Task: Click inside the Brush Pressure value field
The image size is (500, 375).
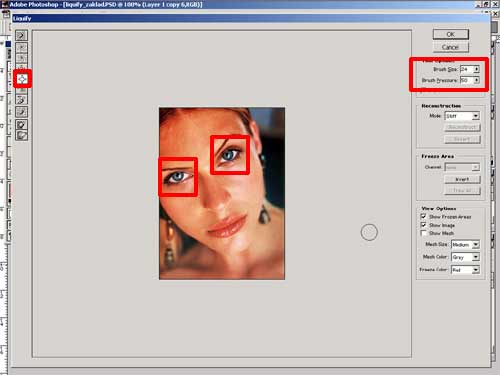Action: click(x=466, y=80)
